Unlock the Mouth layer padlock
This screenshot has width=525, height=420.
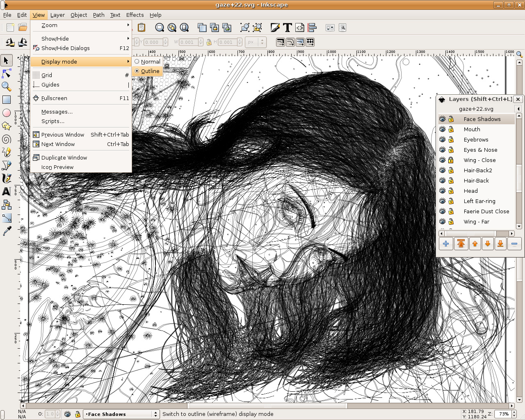451,129
